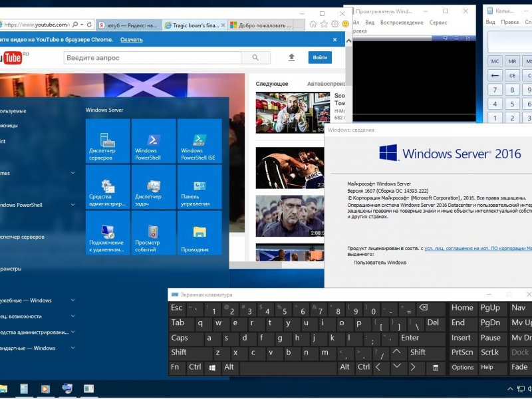This screenshot has height=399, width=532.
Task: Open Internet Explorer favorites star
Action: [x=324, y=24]
